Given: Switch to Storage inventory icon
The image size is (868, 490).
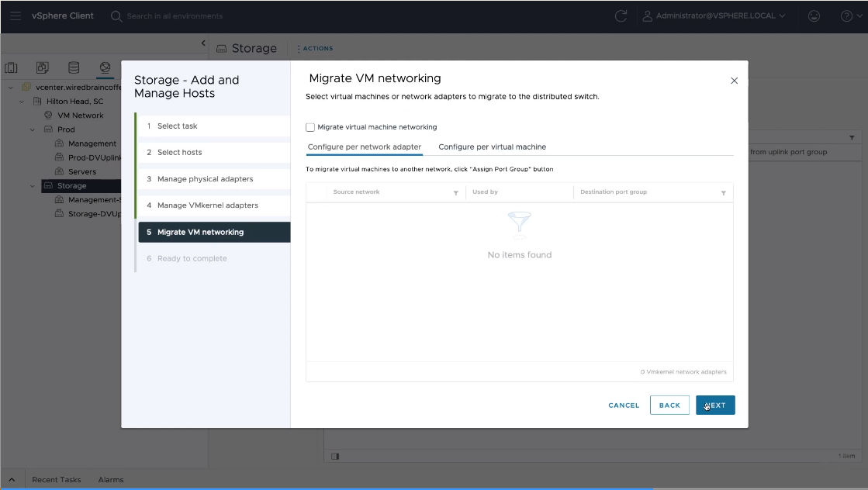Looking at the screenshot, I should click(74, 67).
